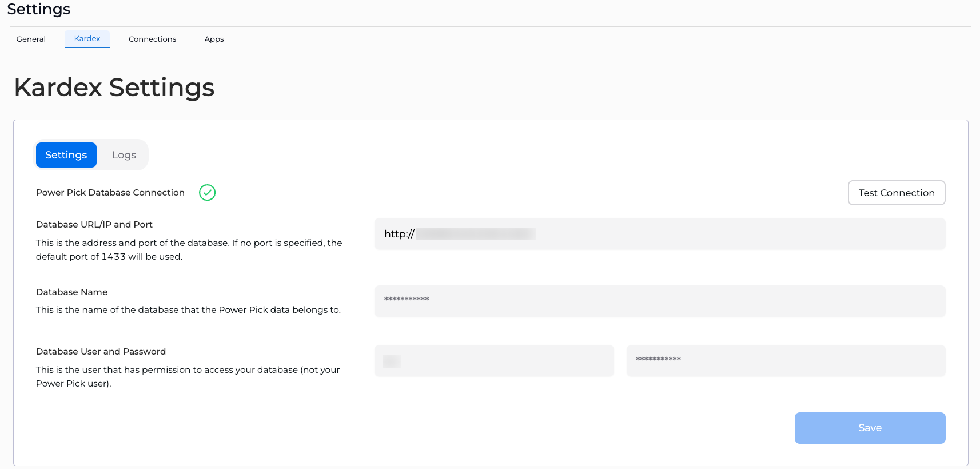Click the default port 1433 description text

click(x=189, y=250)
